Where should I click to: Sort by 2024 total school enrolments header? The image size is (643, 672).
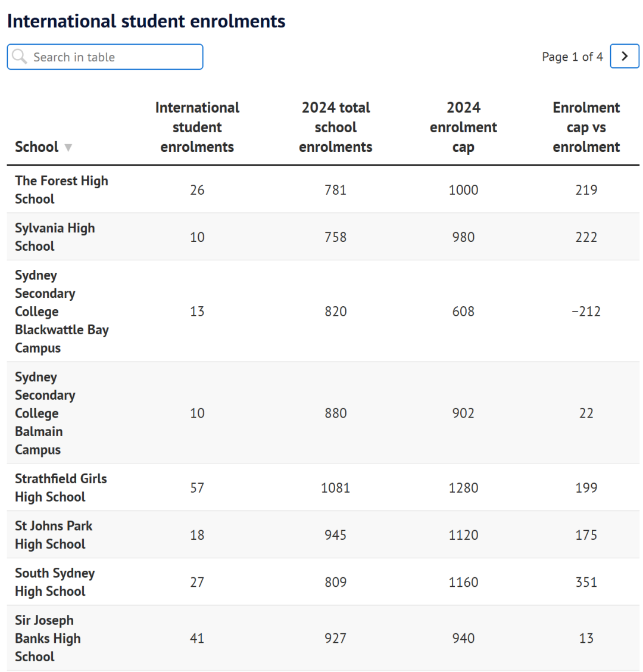click(335, 127)
